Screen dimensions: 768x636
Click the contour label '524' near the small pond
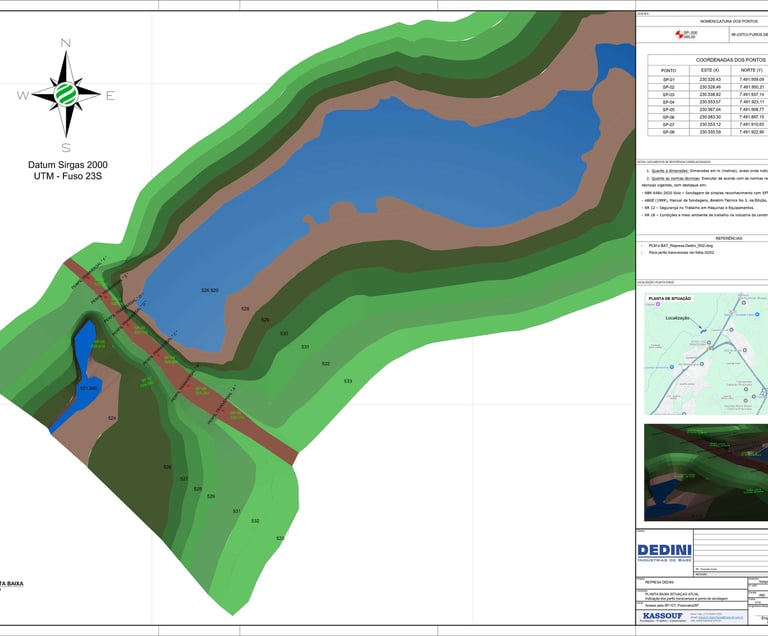click(x=112, y=418)
